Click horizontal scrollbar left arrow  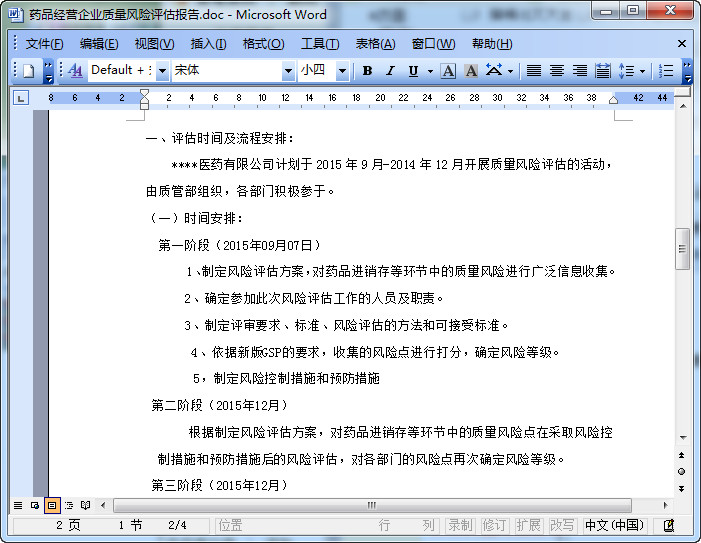click(103, 505)
